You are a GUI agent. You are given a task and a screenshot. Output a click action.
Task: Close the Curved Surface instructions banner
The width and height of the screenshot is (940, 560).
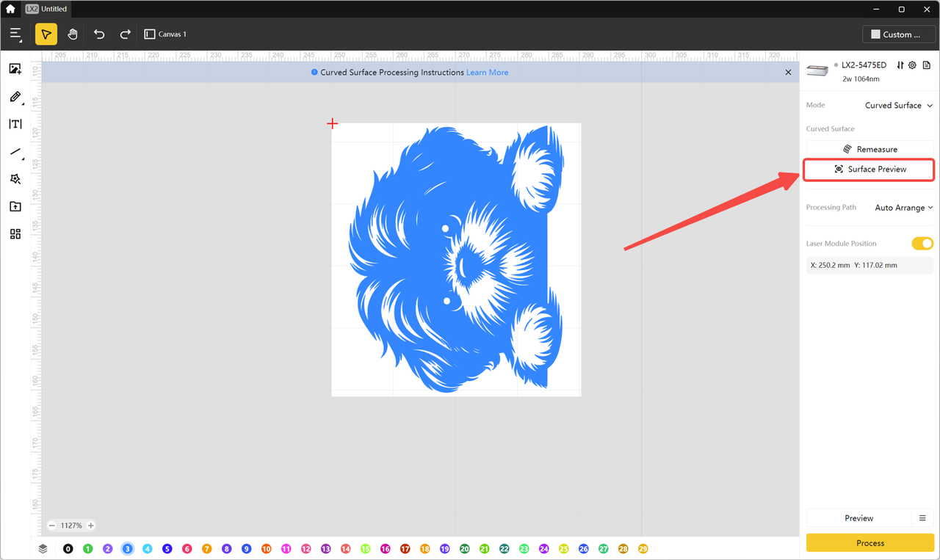[x=788, y=73]
